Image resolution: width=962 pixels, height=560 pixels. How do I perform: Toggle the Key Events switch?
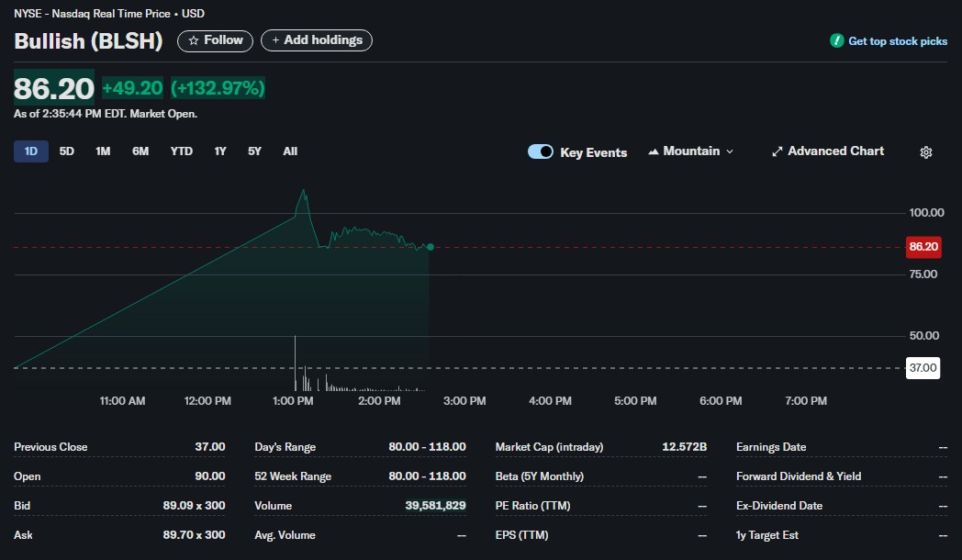point(541,151)
